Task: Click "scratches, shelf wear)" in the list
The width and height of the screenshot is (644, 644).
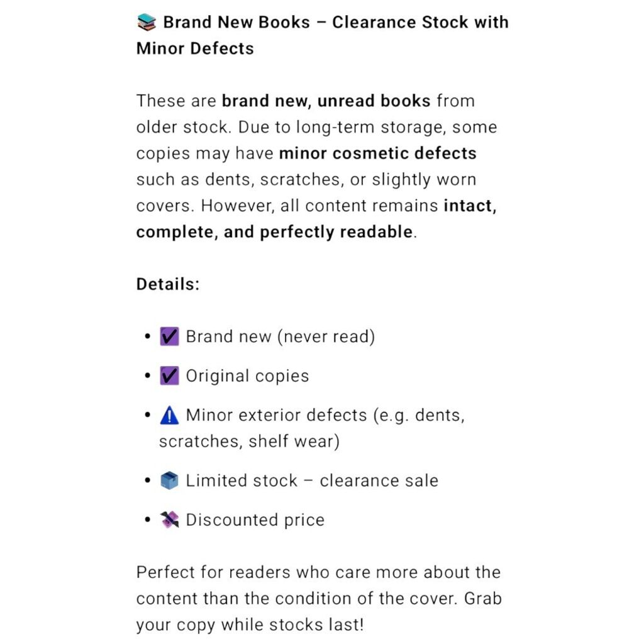Action: pos(249,441)
